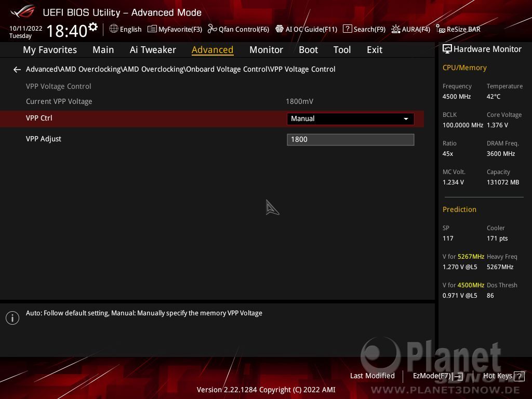Click the Cooler value 171 pts
This screenshot has height=399, width=532.
[x=497, y=238]
